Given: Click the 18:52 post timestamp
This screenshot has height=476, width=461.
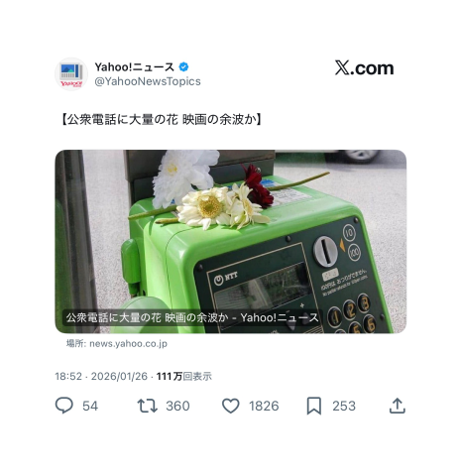Looking at the screenshot, I should (68, 376).
